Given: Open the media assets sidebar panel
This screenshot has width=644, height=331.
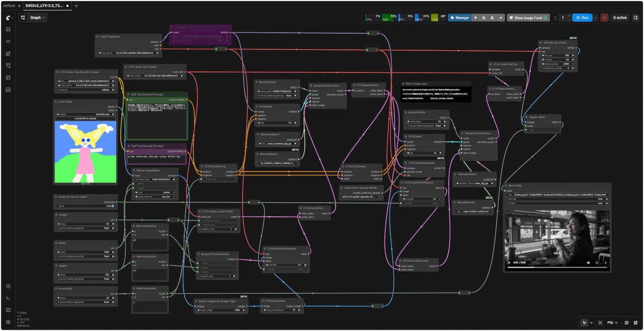Looking at the screenshot, I should [x=8, y=29].
